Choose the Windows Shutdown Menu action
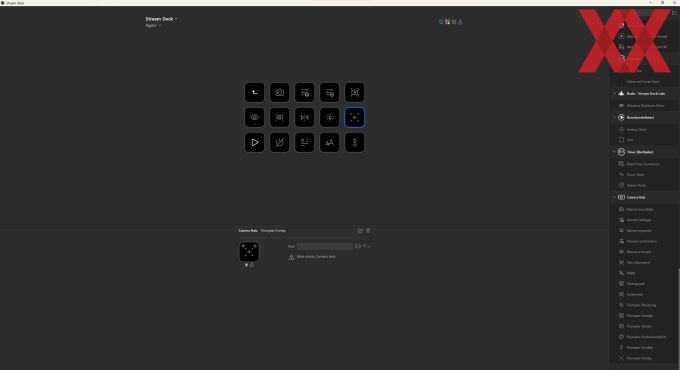Image resolution: width=680 pixels, height=370 pixels. (644, 105)
